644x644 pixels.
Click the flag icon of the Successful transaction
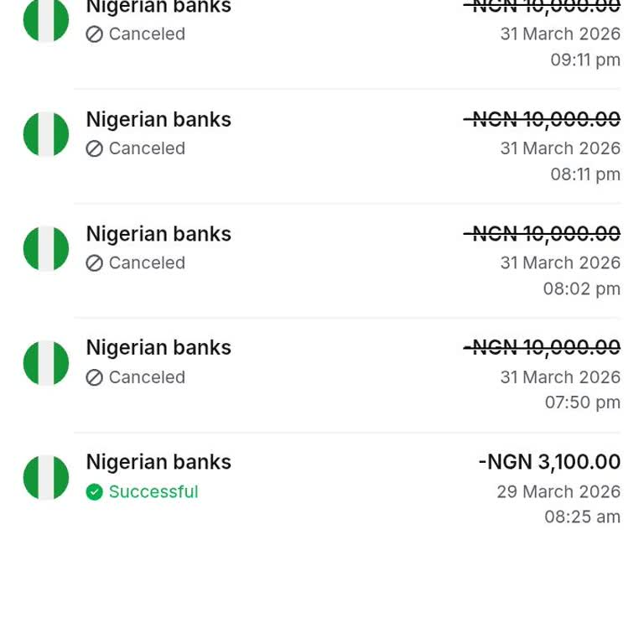tap(46, 477)
